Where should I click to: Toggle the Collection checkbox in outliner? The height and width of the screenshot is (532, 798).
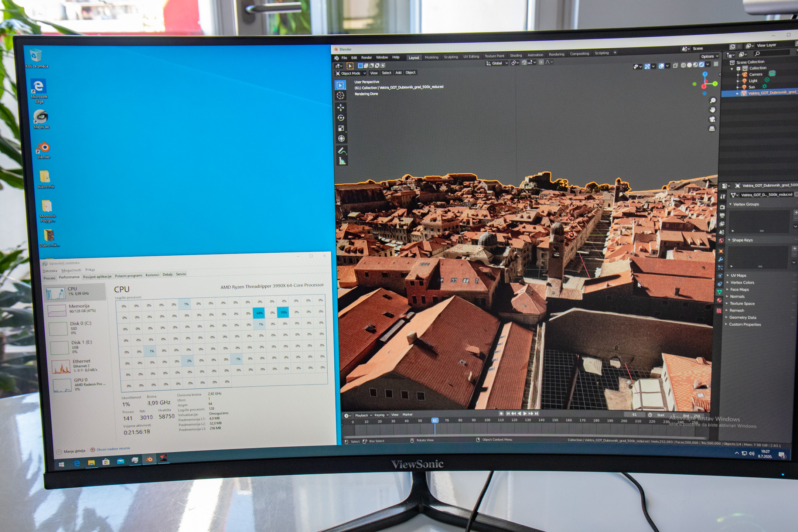[x=739, y=68]
